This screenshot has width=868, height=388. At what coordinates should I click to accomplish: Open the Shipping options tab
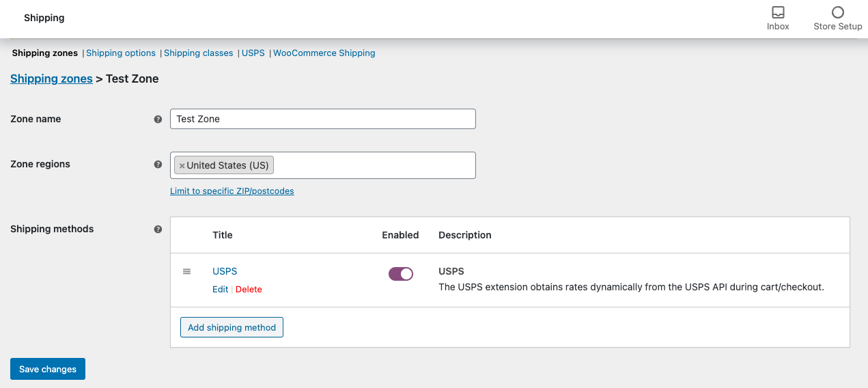click(x=121, y=53)
